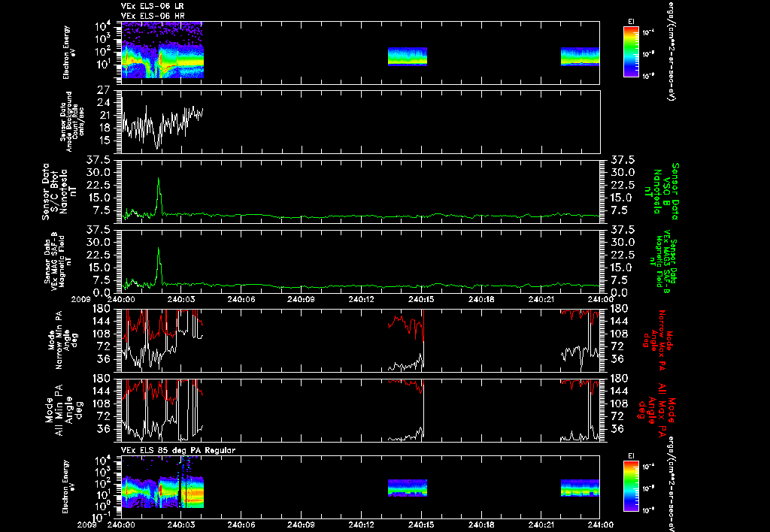Click the 'Mode Narrow Min PA Angle' label
This screenshot has width=770, height=532.
tap(62, 340)
